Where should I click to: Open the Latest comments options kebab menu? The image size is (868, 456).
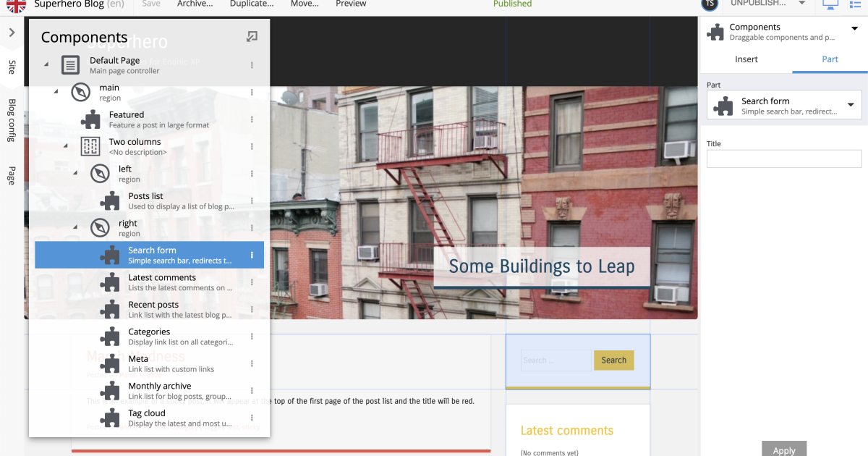pyautogui.click(x=252, y=282)
